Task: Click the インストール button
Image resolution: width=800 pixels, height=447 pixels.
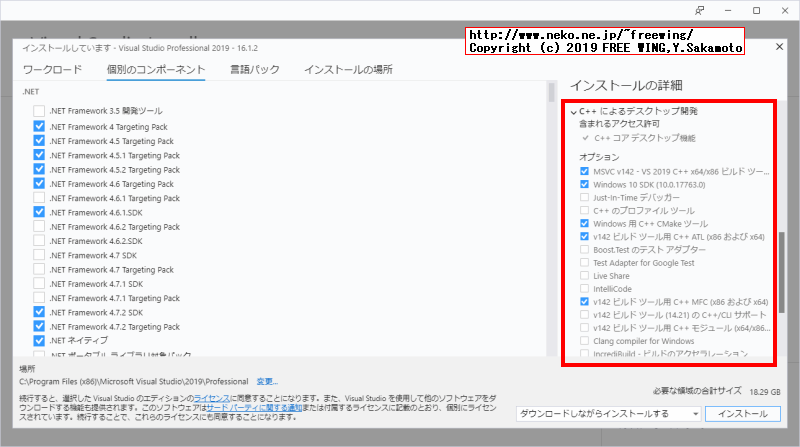Action: (743, 414)
